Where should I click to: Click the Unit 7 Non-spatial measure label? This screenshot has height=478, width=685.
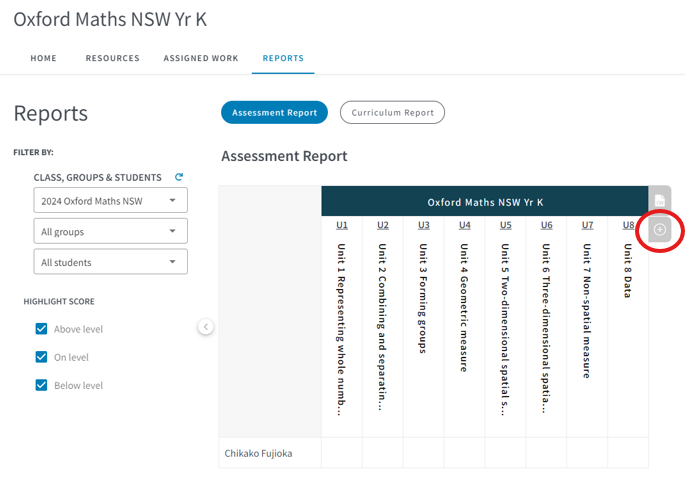pos(587,311)
